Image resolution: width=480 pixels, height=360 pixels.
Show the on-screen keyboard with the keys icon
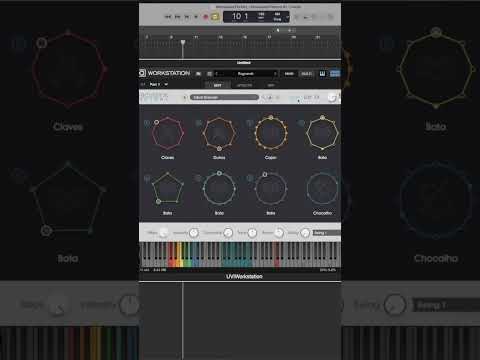click(322, 73)
